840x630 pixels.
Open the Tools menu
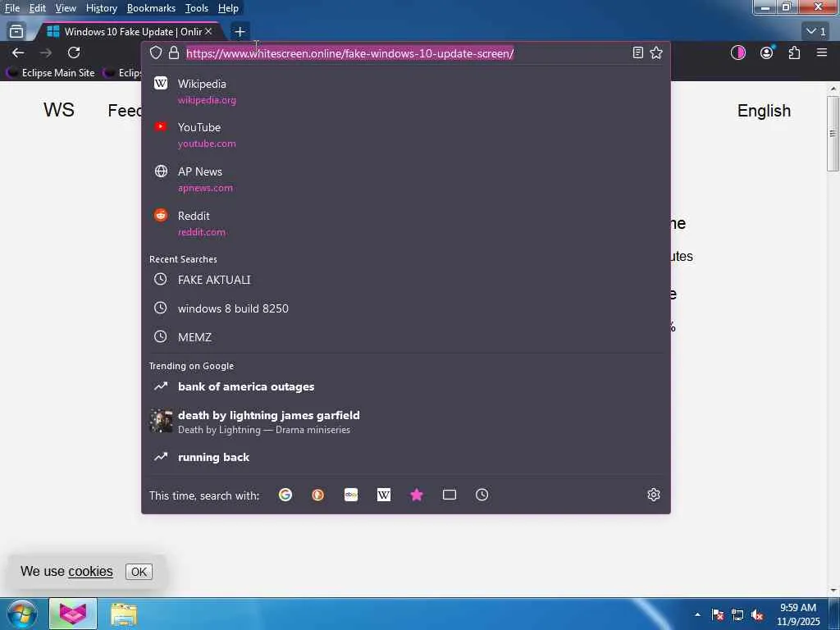[x=197, y=8]
